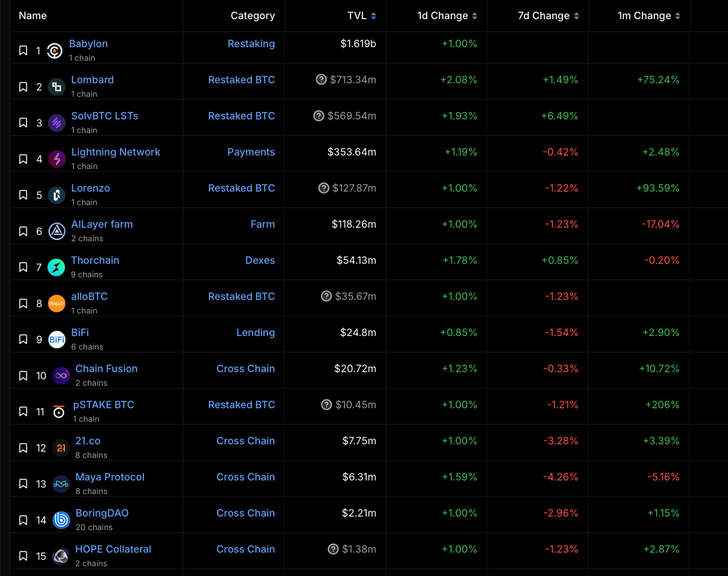Bookmark pSTAKE BTC row
728x576 pixels.
coord(23,412)
